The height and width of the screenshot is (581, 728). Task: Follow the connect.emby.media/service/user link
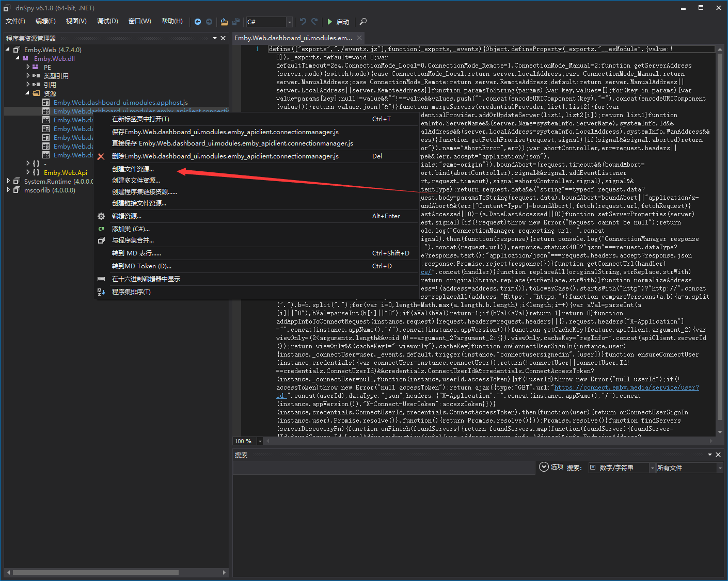(x=626, y=388)
